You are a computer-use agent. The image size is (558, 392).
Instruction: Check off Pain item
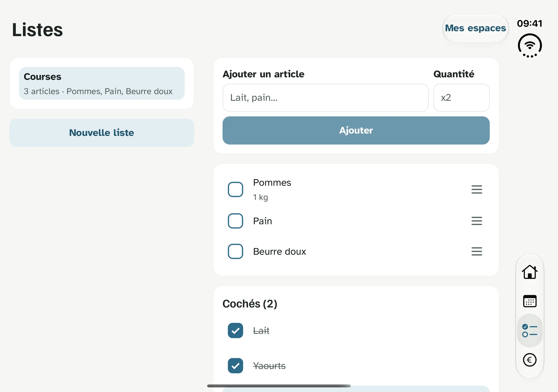235,221
